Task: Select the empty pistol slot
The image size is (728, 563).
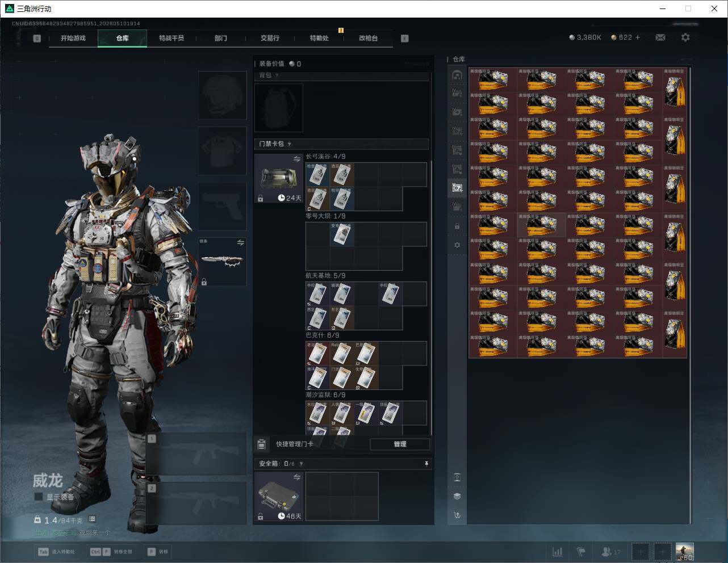Action: point(222,207)
